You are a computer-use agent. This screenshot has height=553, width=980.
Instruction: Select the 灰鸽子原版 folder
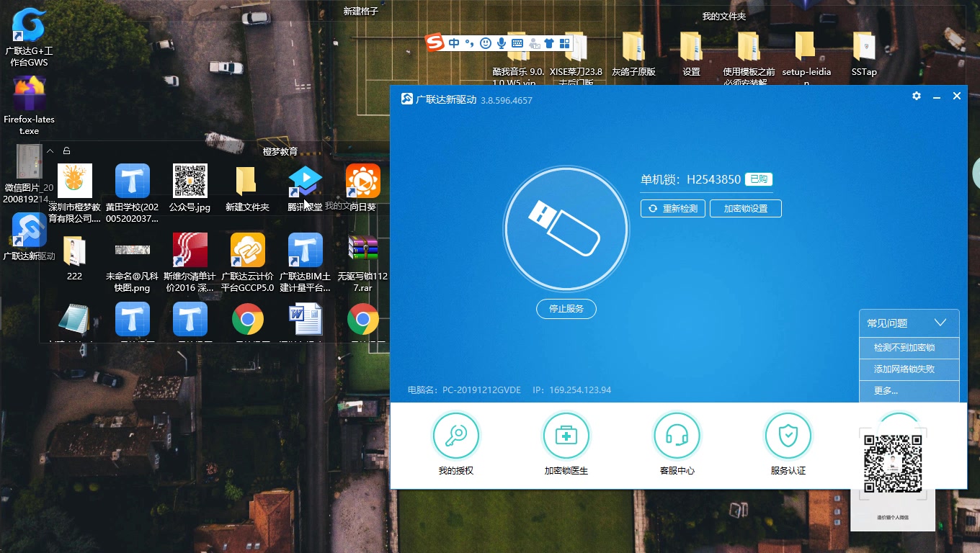633,54
